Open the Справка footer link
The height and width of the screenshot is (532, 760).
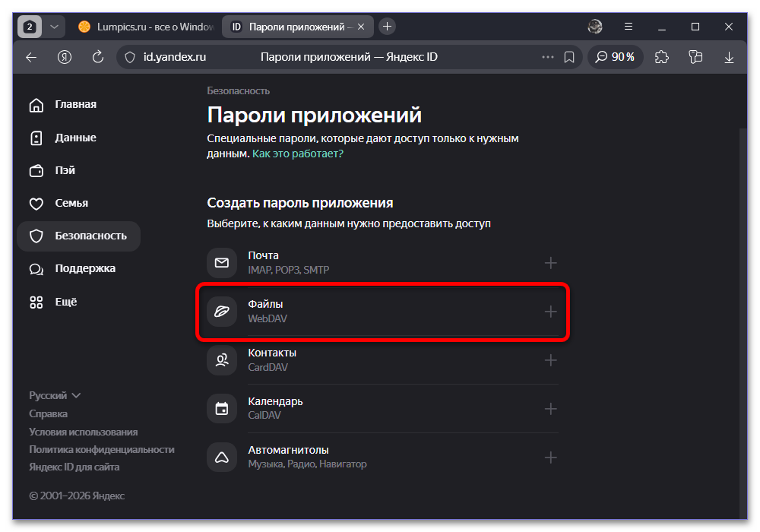click(x=48, y=413)
